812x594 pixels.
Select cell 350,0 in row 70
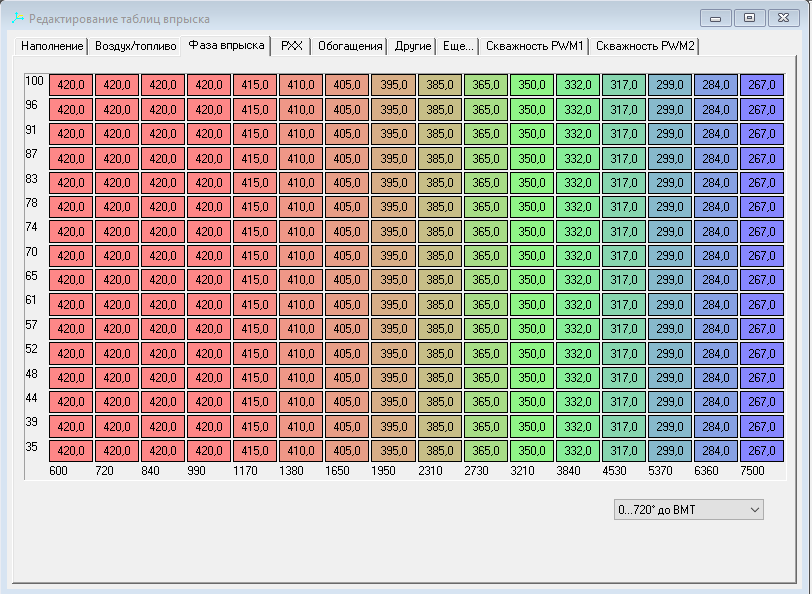[531, 255]
